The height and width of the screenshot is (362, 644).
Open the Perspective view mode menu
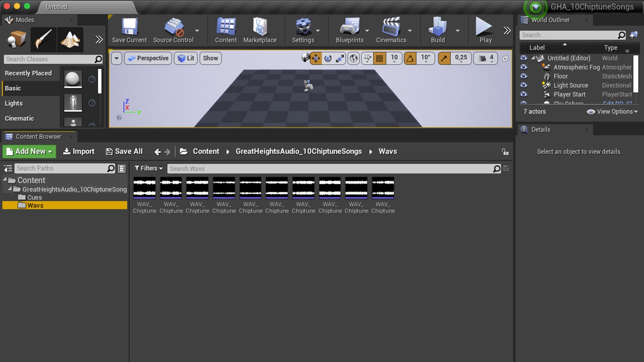pyautogui.click(x=148, y=58)
